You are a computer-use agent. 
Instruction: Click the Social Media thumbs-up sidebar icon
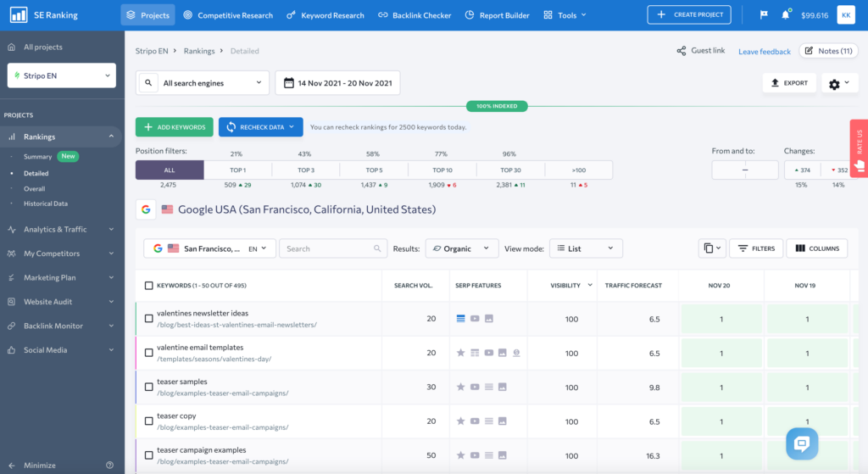(x=12, y=350)
